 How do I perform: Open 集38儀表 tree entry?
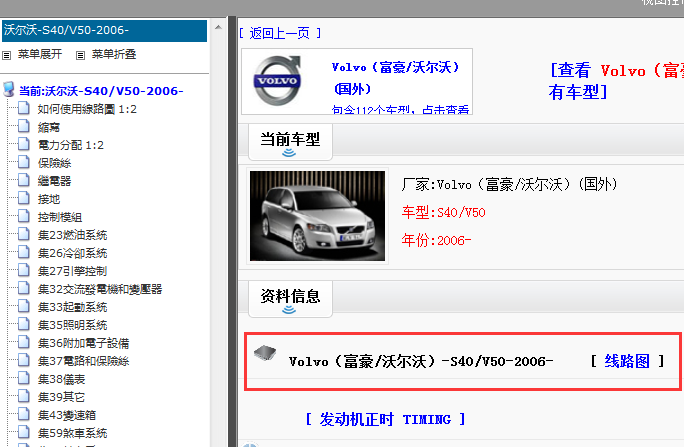coord(62,379)
